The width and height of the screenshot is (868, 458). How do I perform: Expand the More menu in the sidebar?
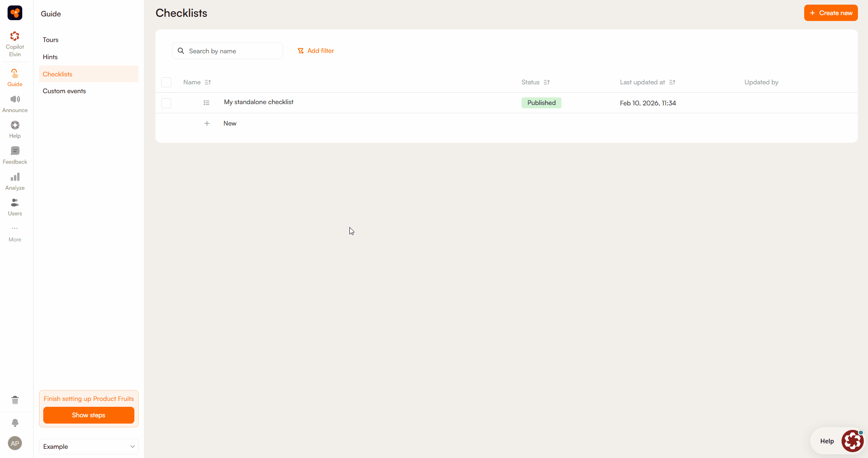(15, 233)
